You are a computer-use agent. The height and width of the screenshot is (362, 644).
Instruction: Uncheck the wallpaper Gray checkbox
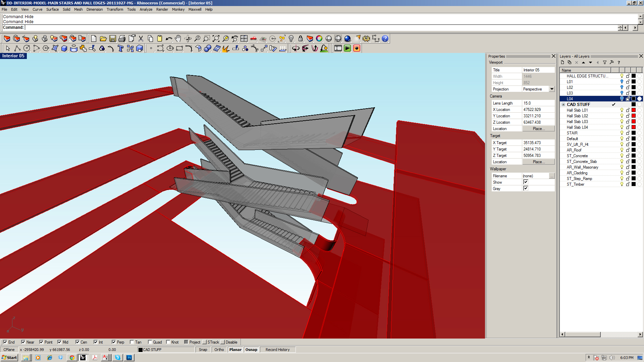pyautogui.click(x=526, y=188)
